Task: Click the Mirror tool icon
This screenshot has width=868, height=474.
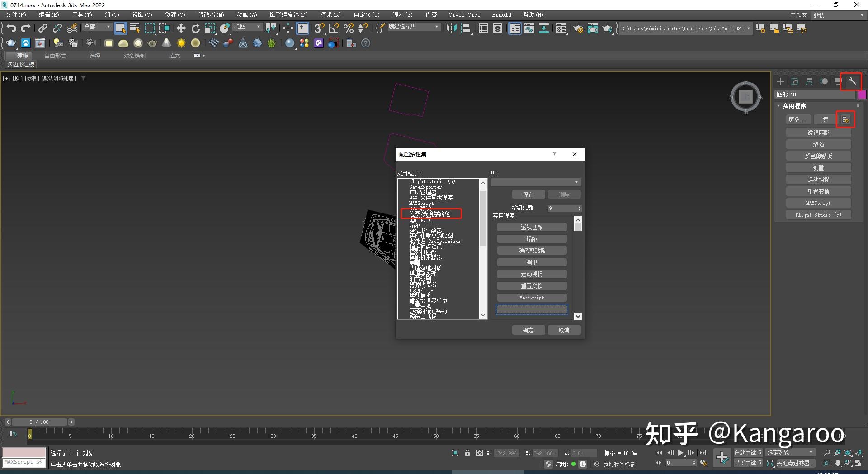Action: 451,28
